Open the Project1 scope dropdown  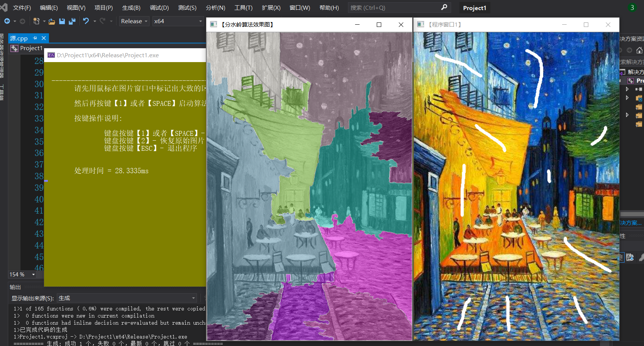click(x=27, y=48)
